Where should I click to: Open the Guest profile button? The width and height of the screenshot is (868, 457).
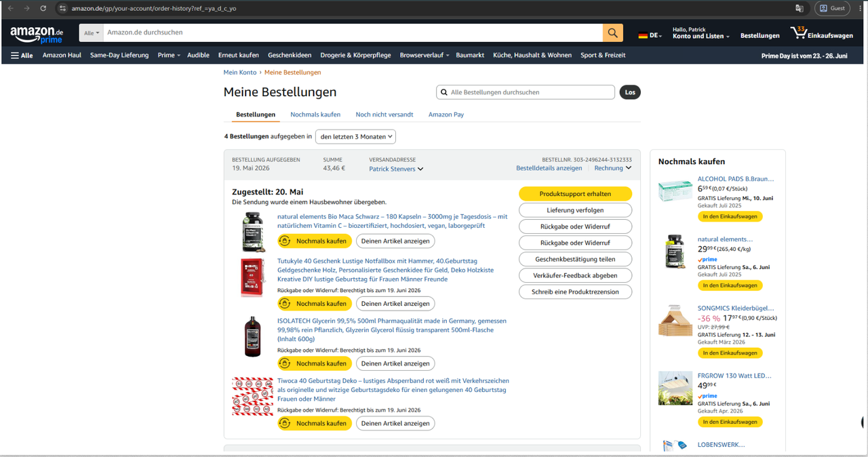point(832,8)
